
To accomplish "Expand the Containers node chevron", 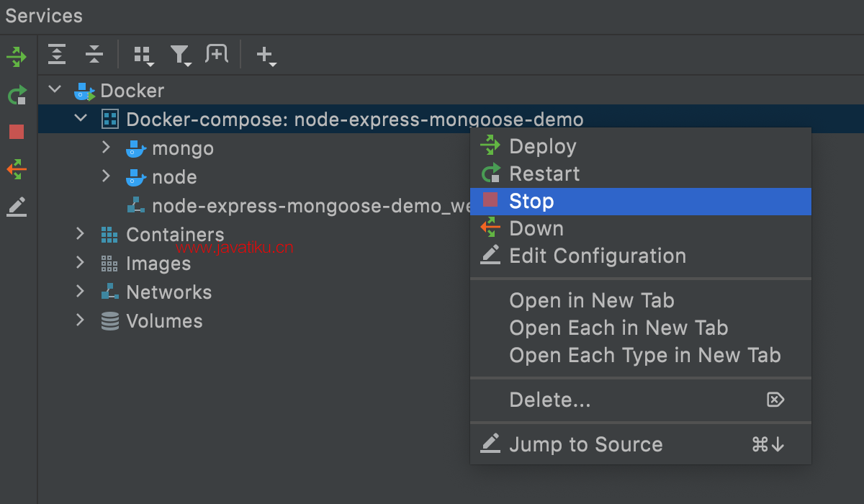I will coord(81,234).
